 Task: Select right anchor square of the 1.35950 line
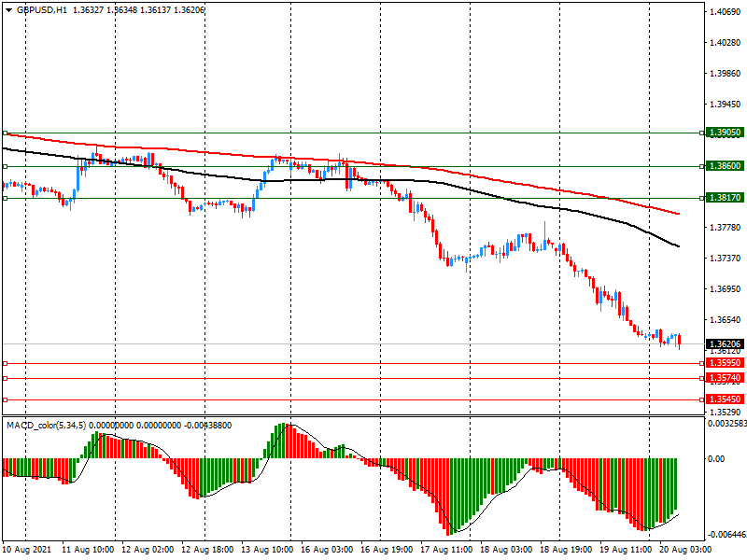(702, 364)
